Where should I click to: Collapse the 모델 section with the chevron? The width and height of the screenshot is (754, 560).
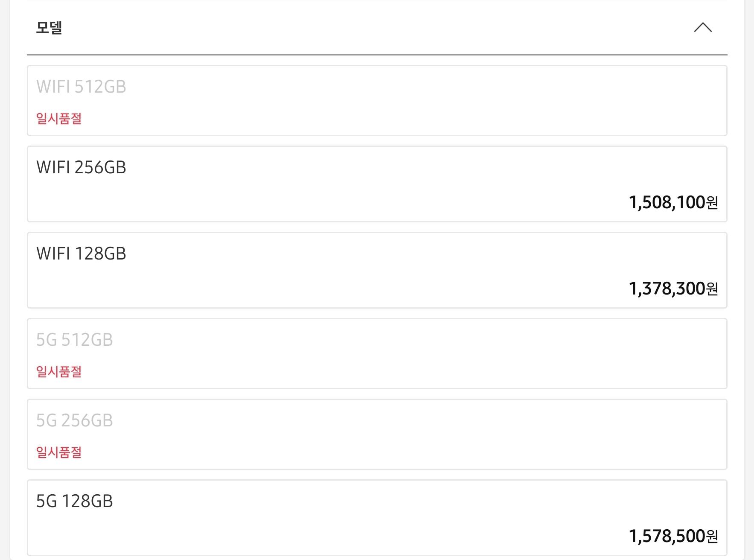click(x=702, y=28)
